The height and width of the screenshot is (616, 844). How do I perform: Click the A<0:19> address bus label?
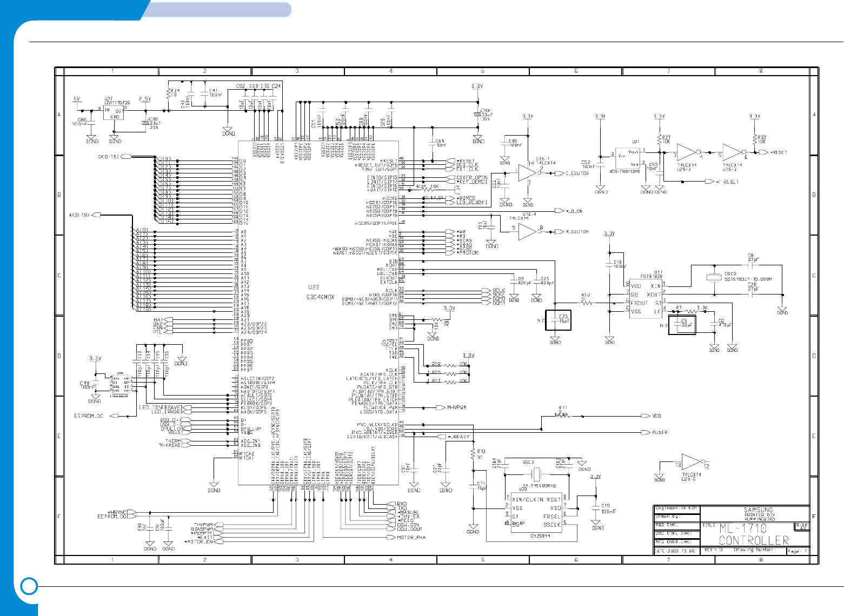(x=79, y=215)
